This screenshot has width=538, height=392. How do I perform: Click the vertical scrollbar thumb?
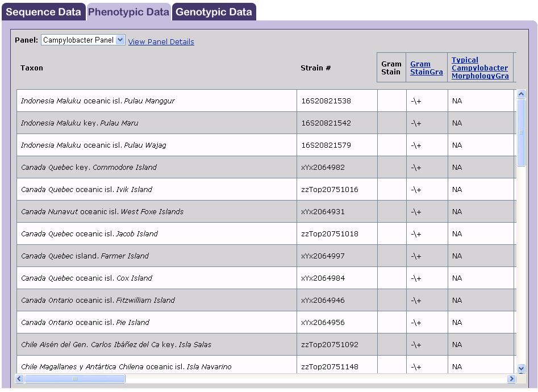[521, 132]
